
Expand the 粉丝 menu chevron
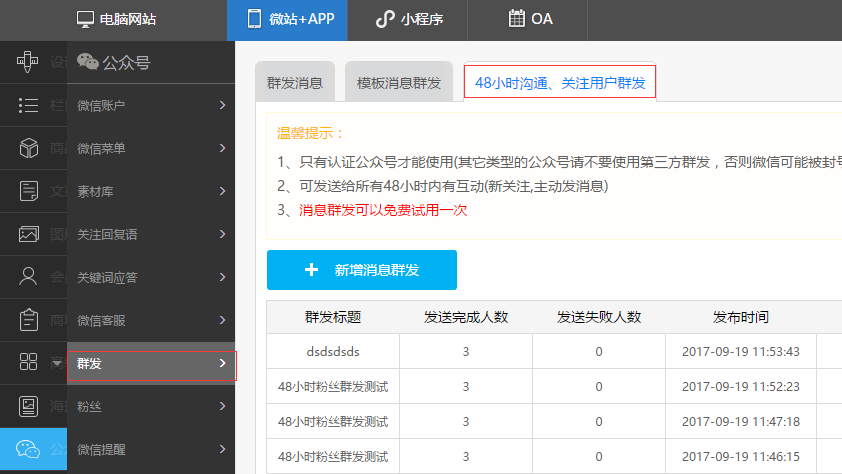222,406
